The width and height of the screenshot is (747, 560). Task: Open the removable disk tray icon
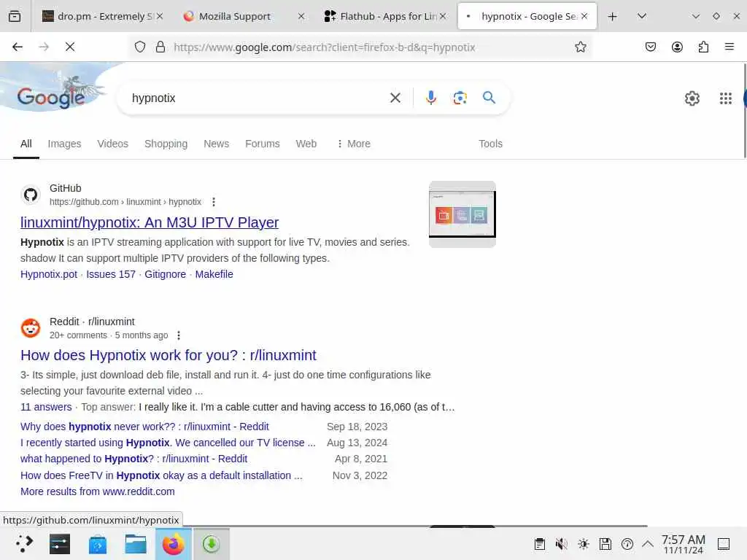tap(605, 544)
